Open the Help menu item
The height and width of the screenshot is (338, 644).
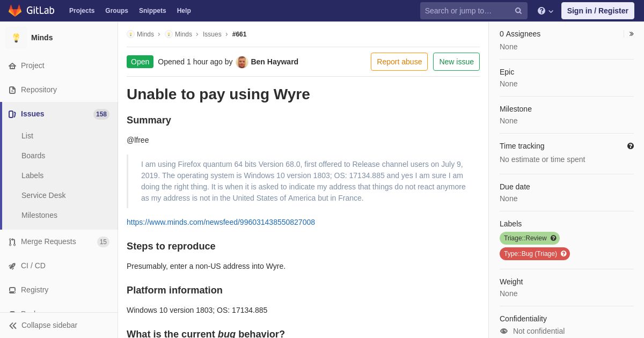pos(184,11)
